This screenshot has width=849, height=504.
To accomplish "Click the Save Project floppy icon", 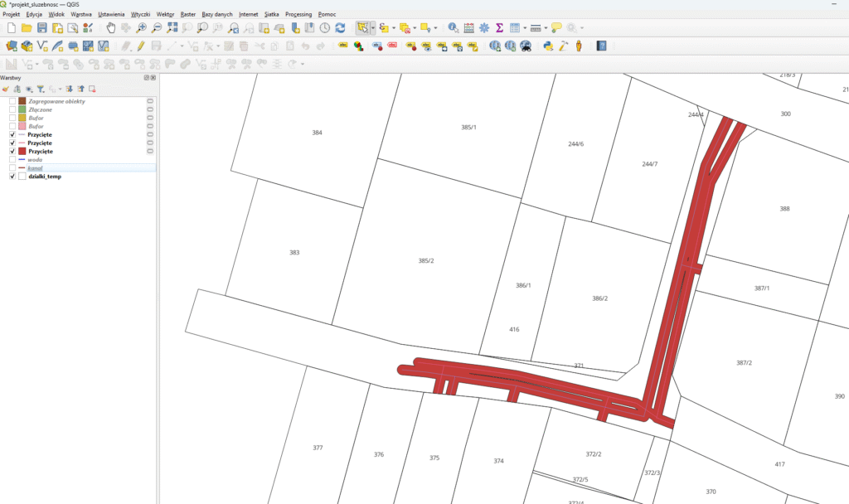I will point(42,28).
